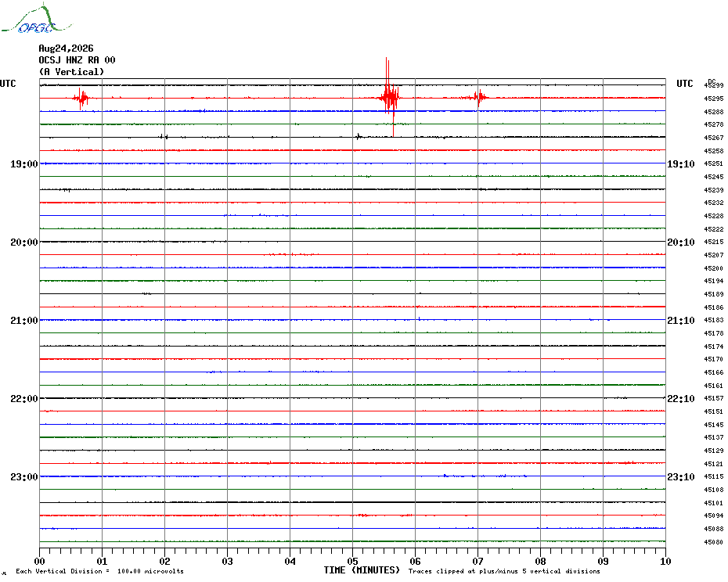The image size is (728, 582).
Task: Click the 10 minute tick label
Action: point(665,561)
